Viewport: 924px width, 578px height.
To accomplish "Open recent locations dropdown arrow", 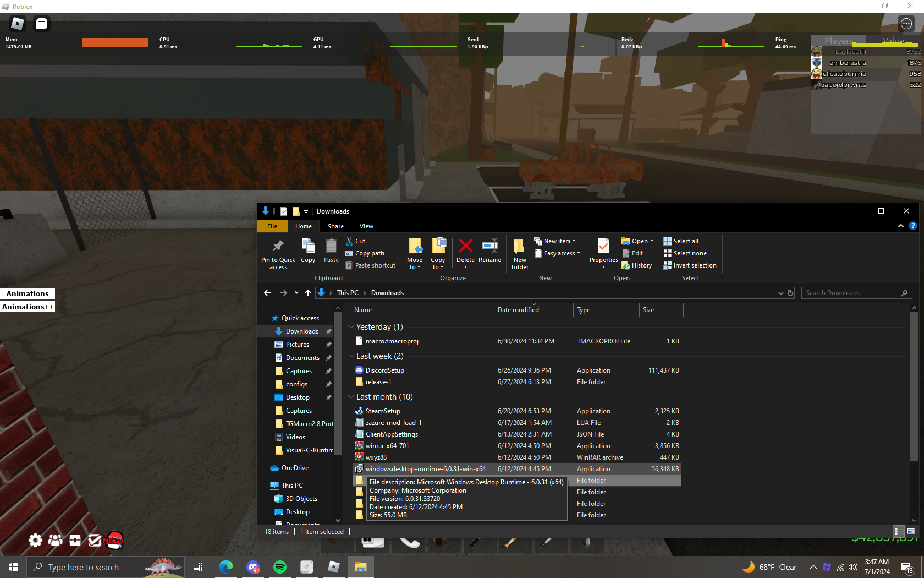I will [x=296, y=293].
